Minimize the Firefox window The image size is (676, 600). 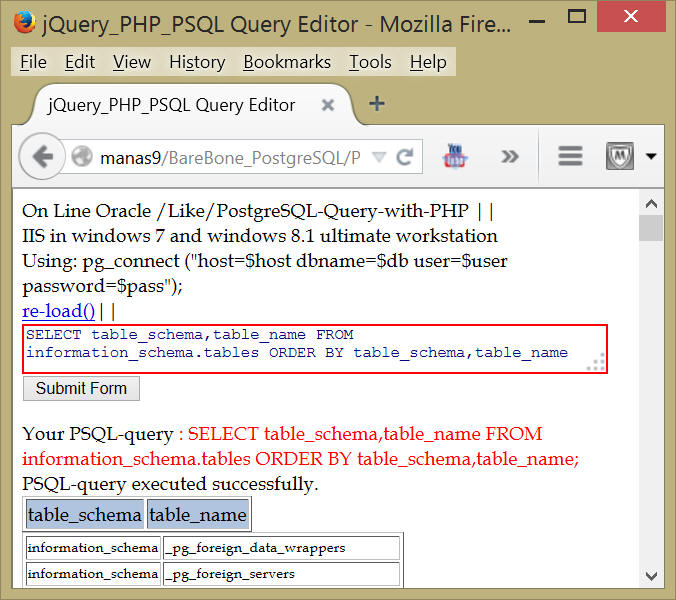click(x=537, y=21)
